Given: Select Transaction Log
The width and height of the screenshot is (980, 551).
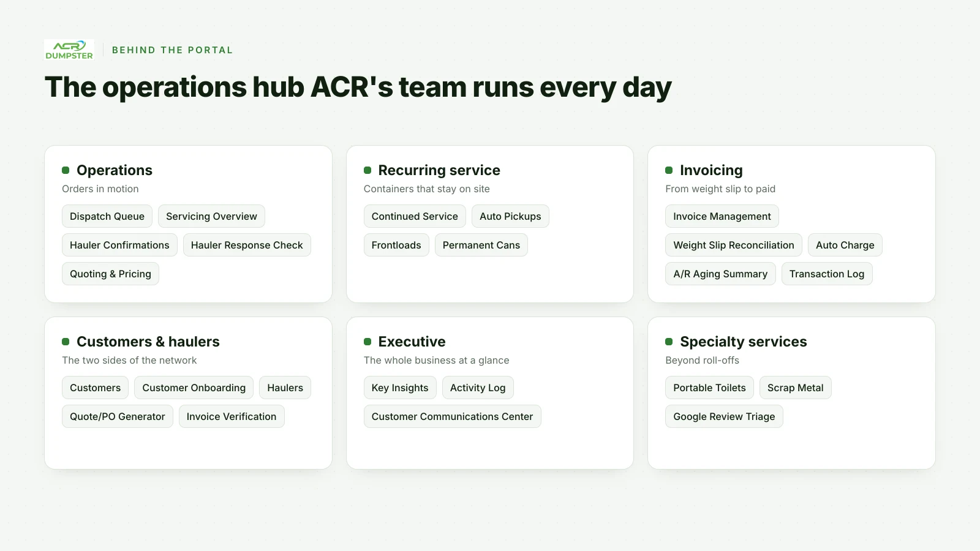Looking at the screenshot, I should pyautogui.click(x=827, y=274).
